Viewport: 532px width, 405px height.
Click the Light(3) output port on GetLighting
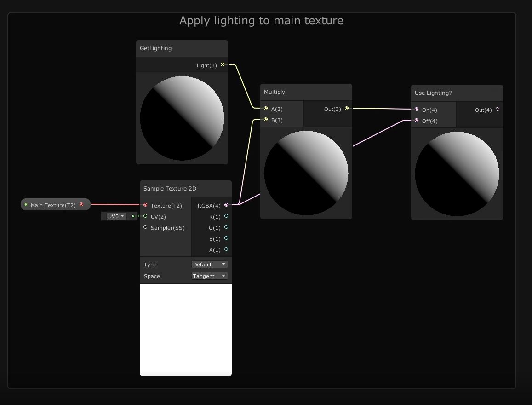[223, 65]
